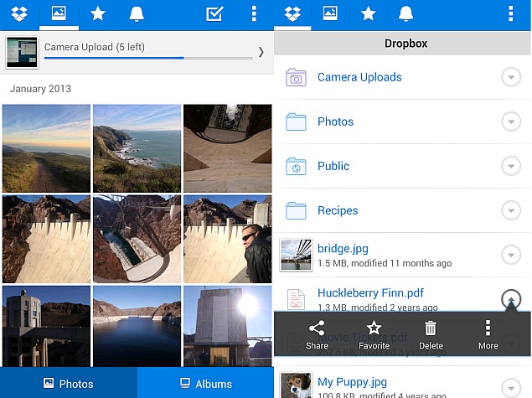Select the Photos tab icon in left screen
The image size is (532, 398).
click(x=59, y=13)
